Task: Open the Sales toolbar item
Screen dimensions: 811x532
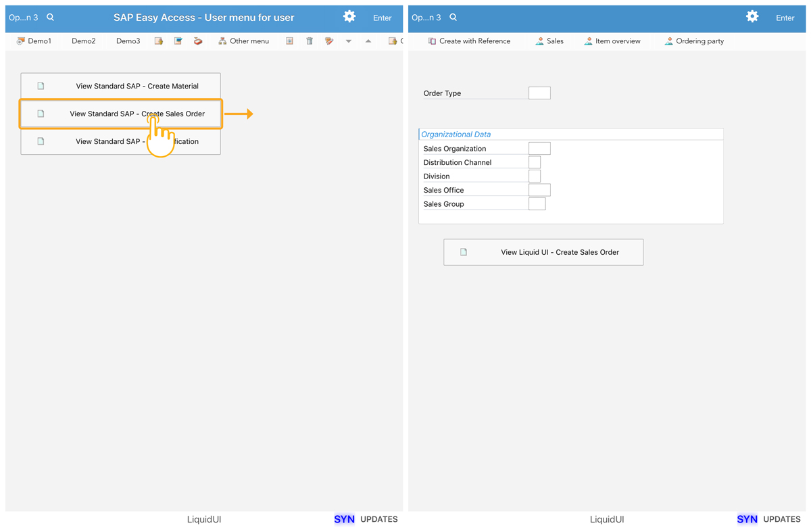Action: tap(549, 41)
